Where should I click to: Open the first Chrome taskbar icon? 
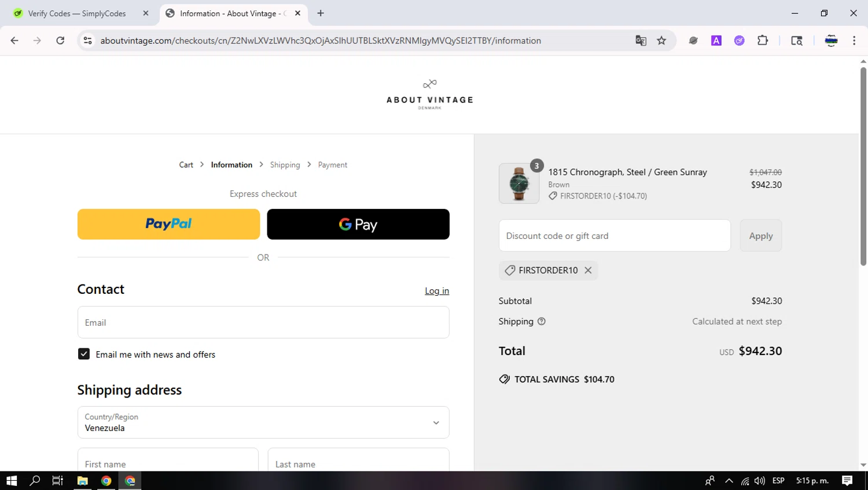pos(106,481)
